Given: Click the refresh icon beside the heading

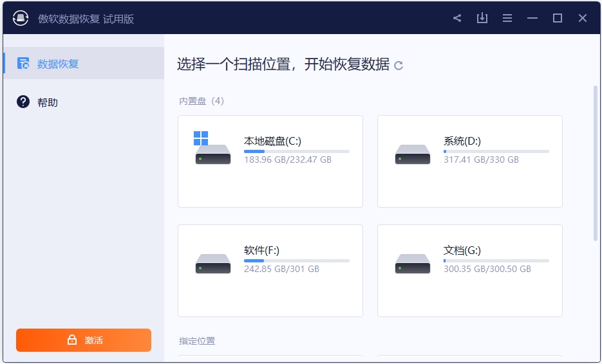Looking at the screenshot, I should coord(399,65).
